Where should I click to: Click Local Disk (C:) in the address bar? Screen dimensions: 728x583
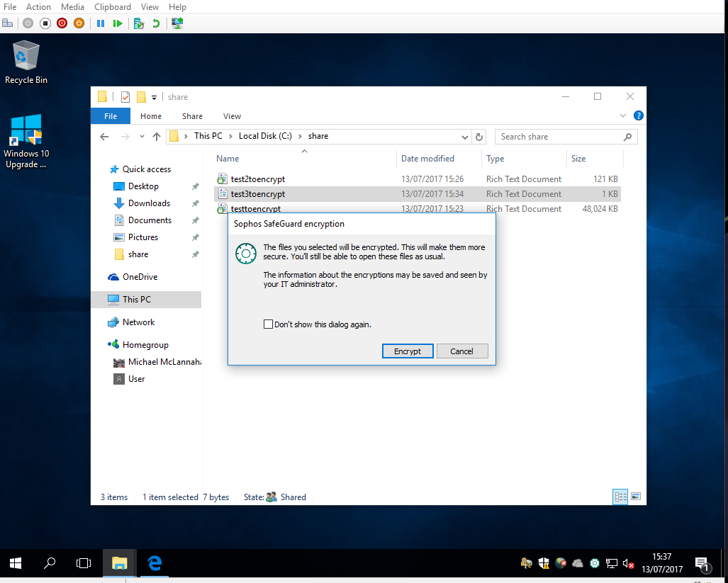(265, 136)
